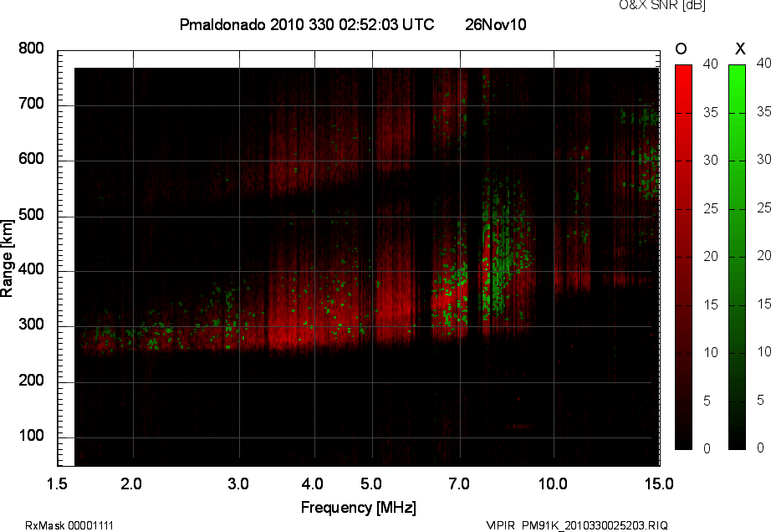Image resolution: width=771 pixels, height=532 pixels.
Task: Click the 500 range tick label
Action: click(x=31, y=215)
